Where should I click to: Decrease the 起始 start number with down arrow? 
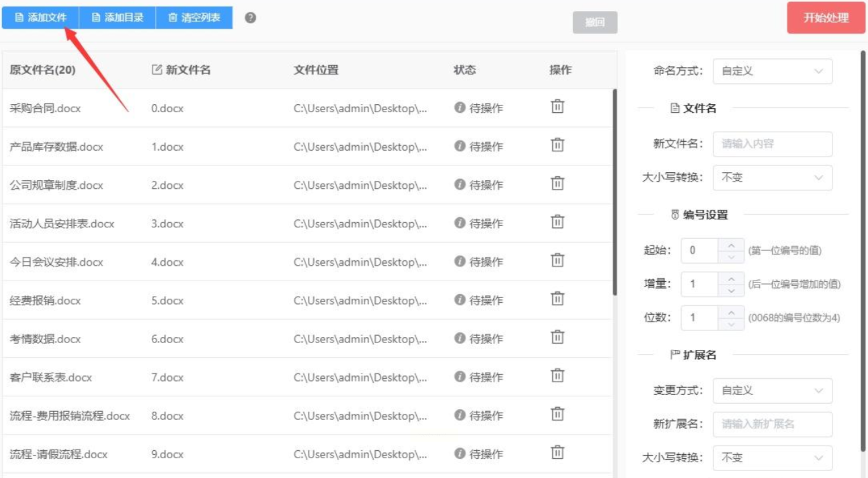[x=731, y=257]
